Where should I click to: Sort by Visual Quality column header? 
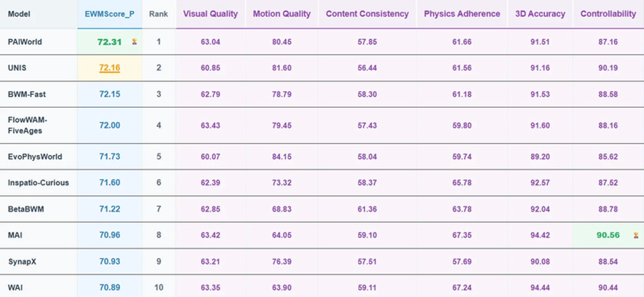(x=210, y=14)
